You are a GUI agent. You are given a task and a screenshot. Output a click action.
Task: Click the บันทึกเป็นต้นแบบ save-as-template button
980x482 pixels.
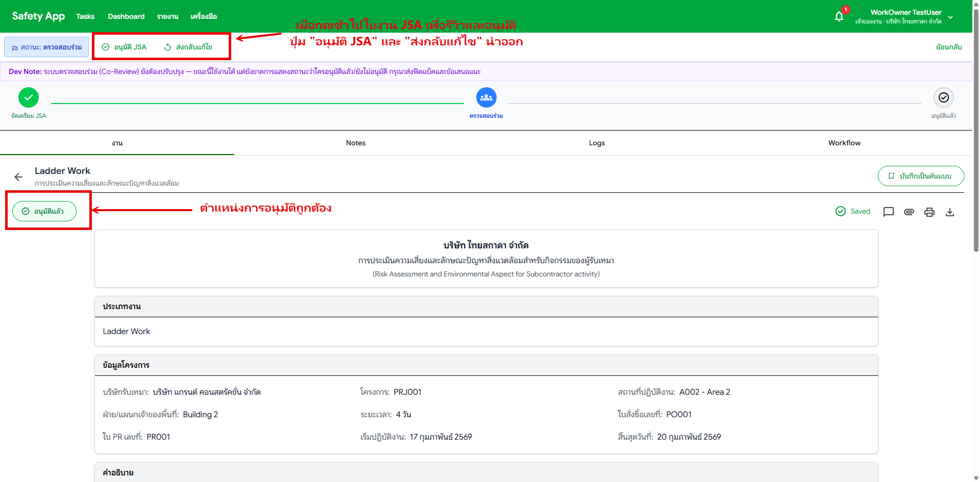click(920, 176)
